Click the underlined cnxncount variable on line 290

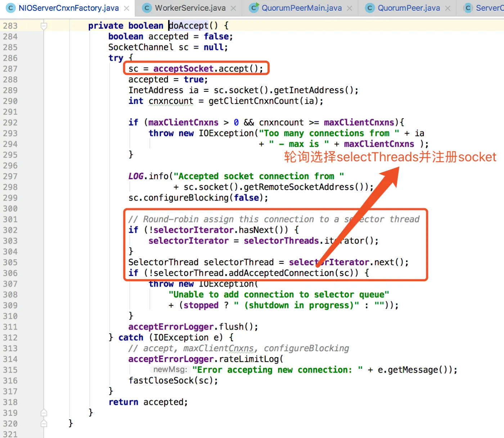[x=171, y=101]
